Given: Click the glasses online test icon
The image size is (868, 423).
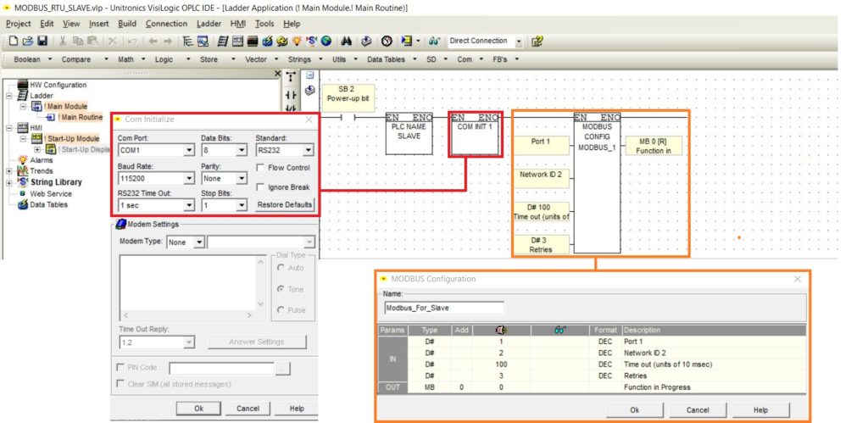Looking at the screenshot, I should pyautogui.click(x=434, y=41).
